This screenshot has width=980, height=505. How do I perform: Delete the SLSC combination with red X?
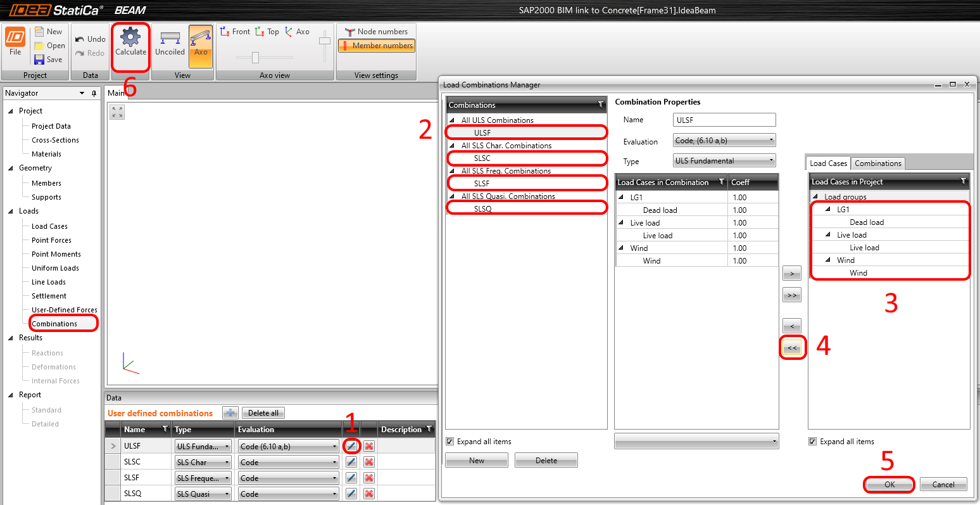[369, 462]
